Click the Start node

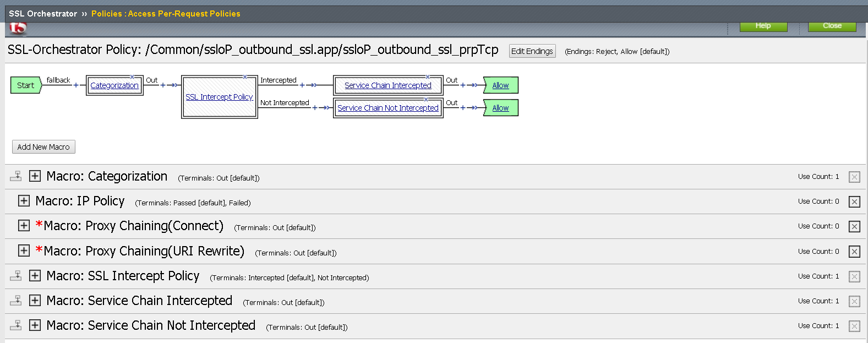(26, 85)
